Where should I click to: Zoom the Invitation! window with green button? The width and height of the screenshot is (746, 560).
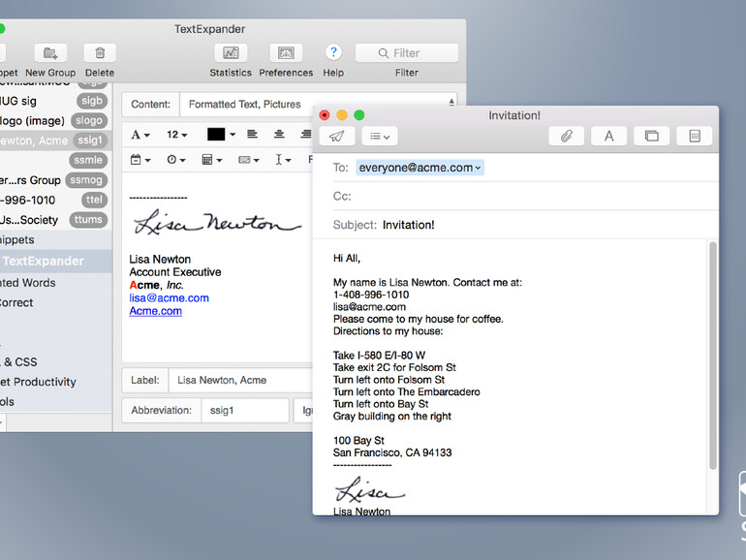click(359, 115)
